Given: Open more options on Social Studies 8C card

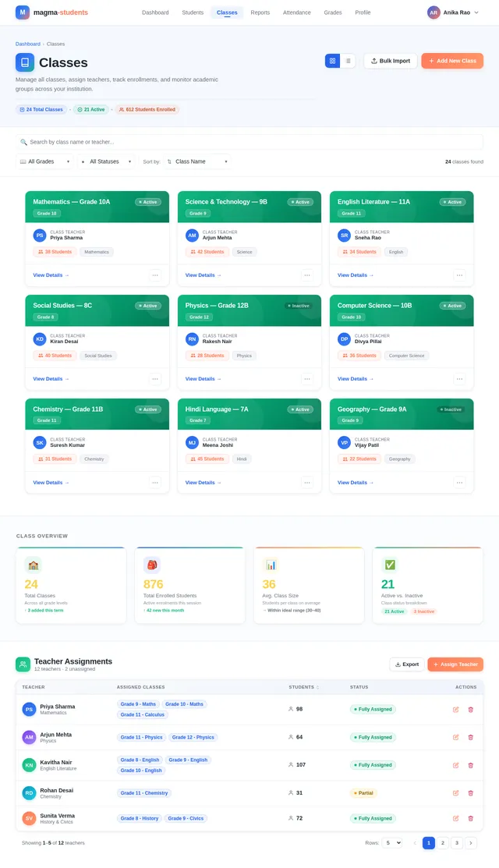Looking at the screenshot, I should click(x=155, y=379).
